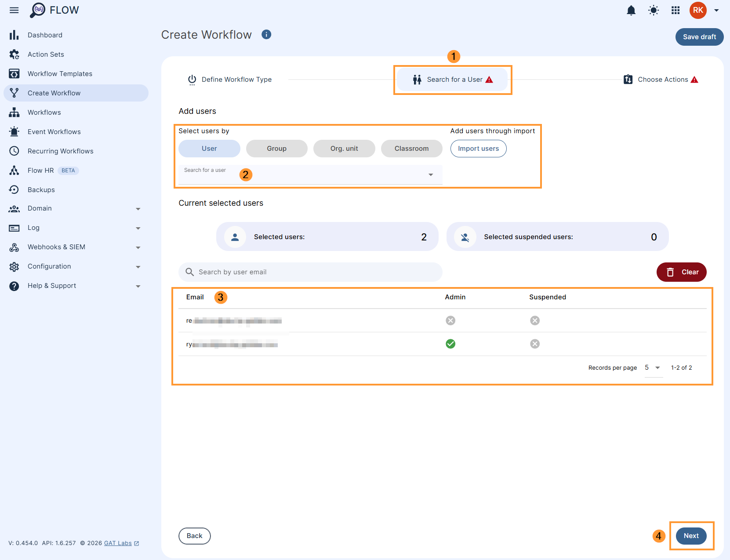This screenshot has height=560, width=730.
Task: Click the Selected users person icon
Action: 235,237
